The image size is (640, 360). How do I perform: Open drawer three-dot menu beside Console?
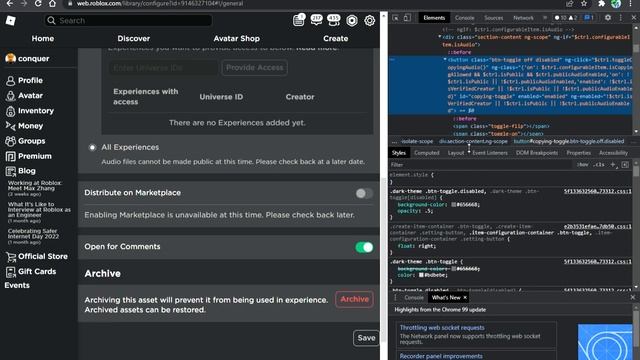pyautogui.click(x=395, y=297)
